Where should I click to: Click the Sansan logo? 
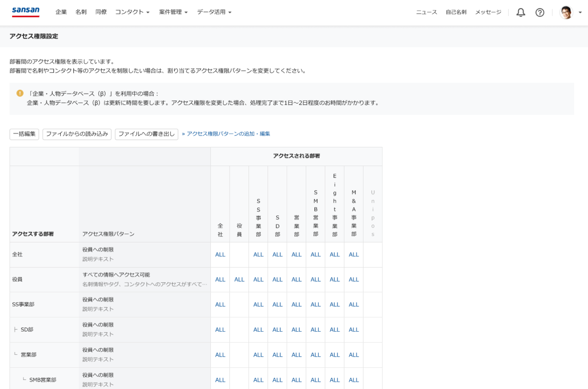click(26, 11)
